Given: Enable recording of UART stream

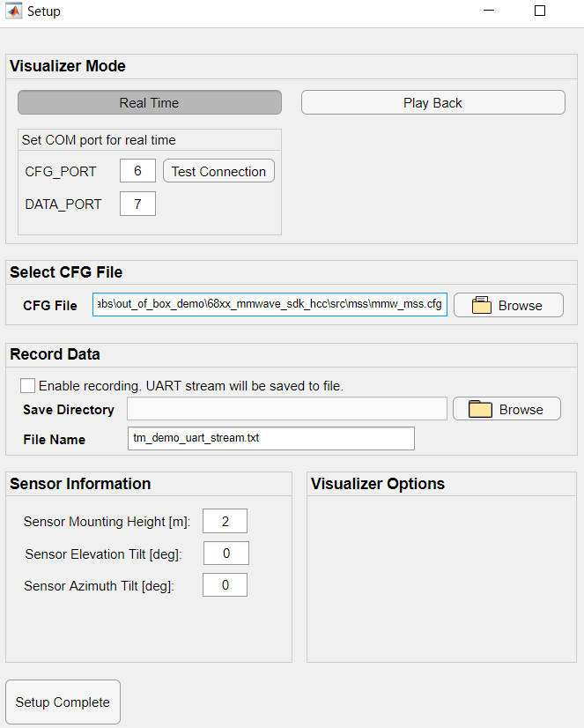Looking at the screenshot, I should (x=28, y=386).
